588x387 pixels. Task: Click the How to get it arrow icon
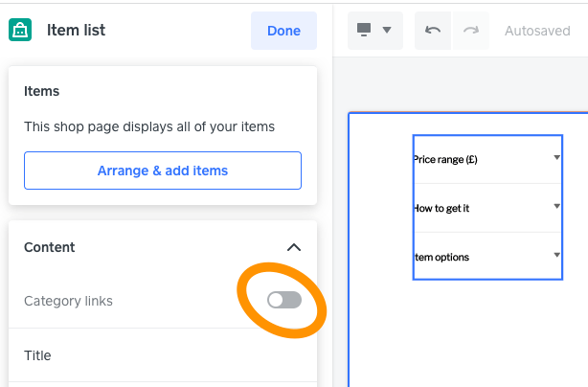556,207
